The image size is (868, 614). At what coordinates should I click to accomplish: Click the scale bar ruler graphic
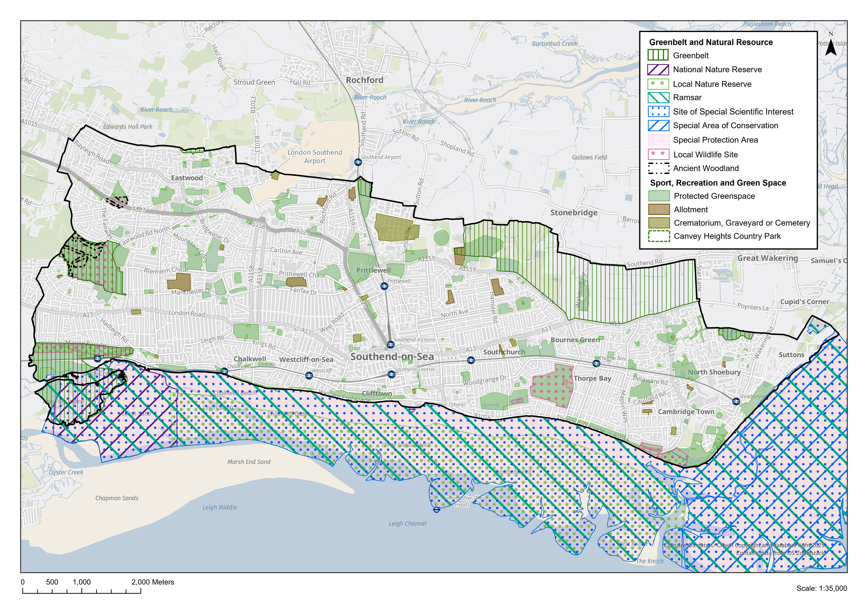(x=82, y=591)
